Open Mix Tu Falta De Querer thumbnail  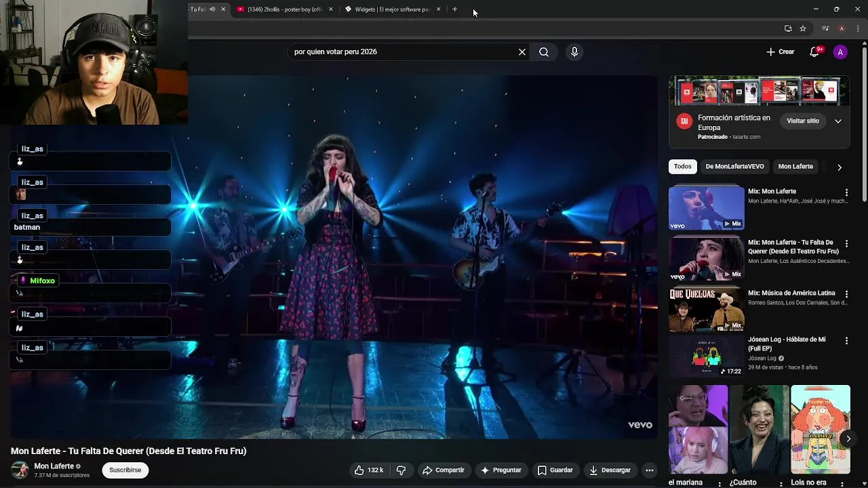click(x=707, y=259)
